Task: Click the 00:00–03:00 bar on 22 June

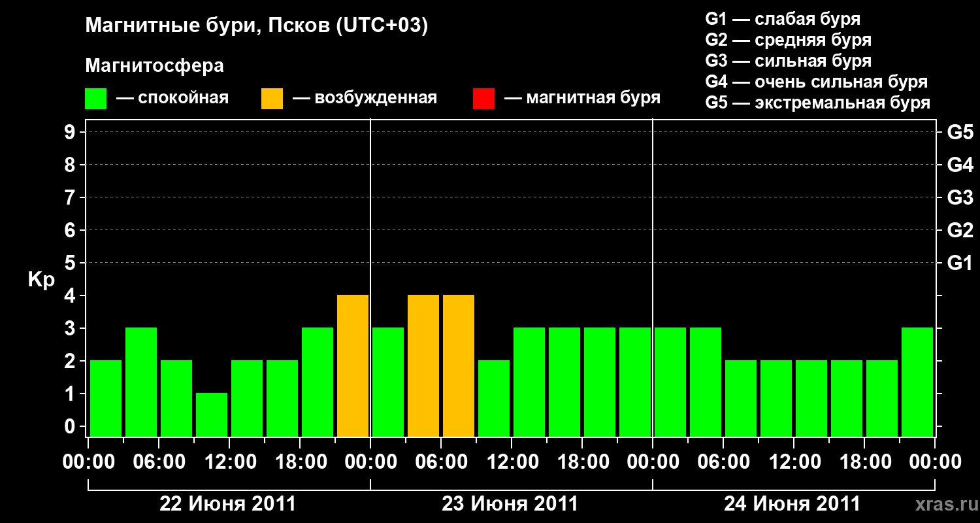Action: [x=106, y=398]
